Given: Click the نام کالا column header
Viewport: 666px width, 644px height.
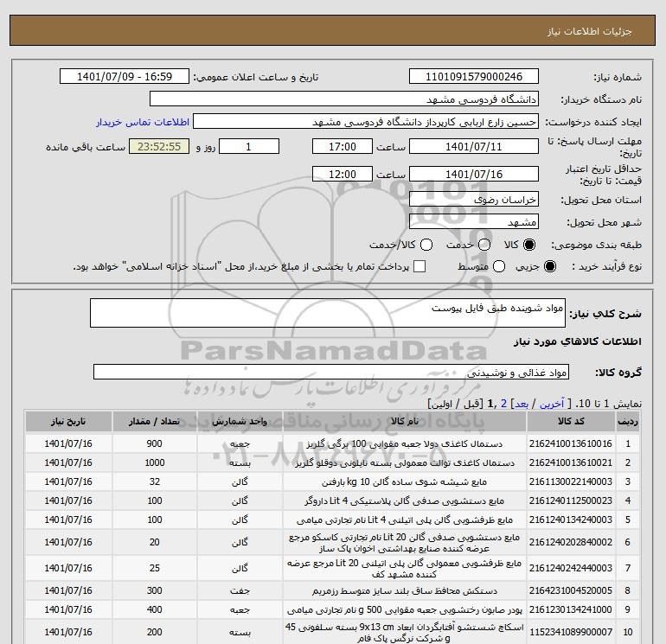Looking at the screenshot, I should click(405, 421).
